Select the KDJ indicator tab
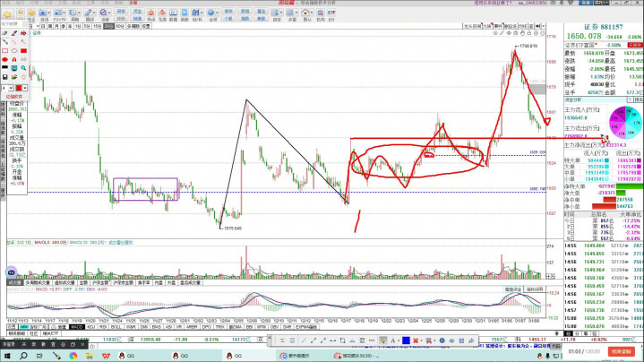The image size is (644, 362). tap(91, 327)
